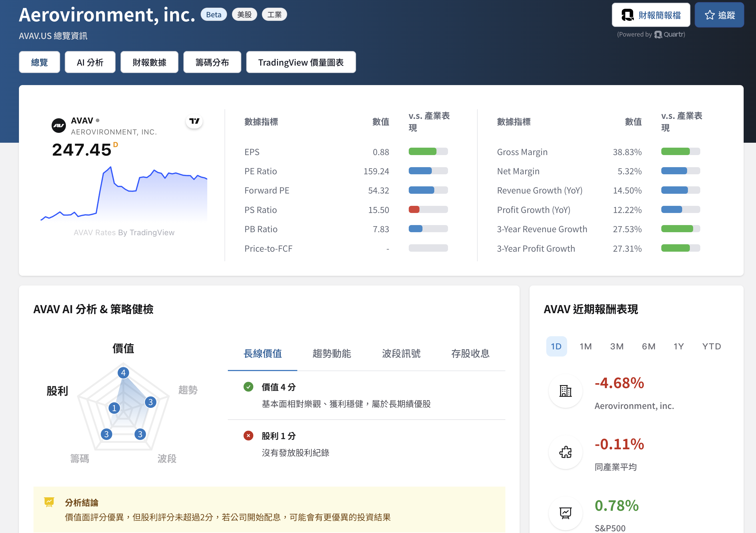756x533 pixels.
Task: Click the star icon on 追蹤 button
Action: 710,15
